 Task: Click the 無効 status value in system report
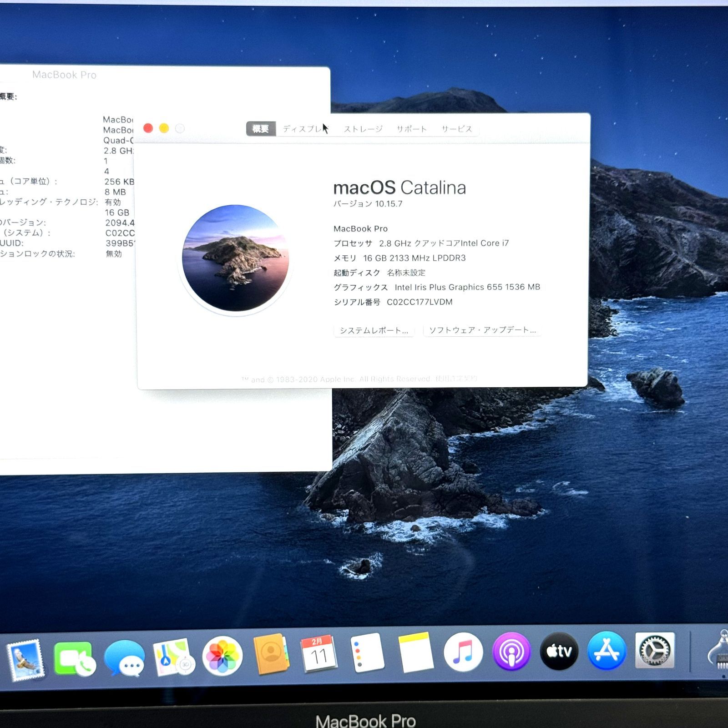click(x=114, y=253)
